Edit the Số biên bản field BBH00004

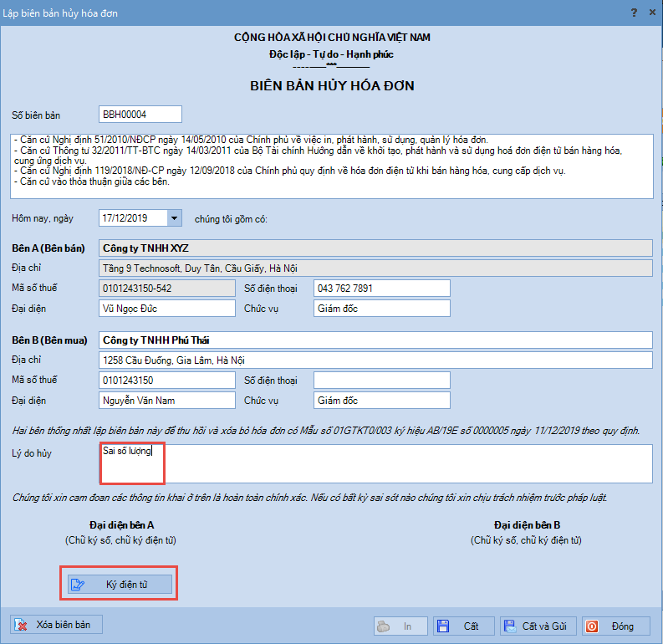point(140,115)
